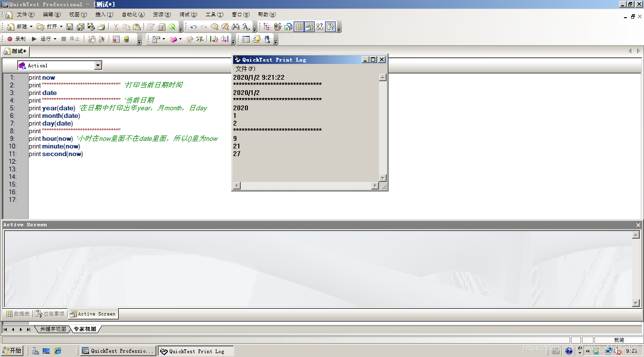Click the Paste clipboard icon
Image resolution: width=644 pixels, height=357 pixels.
point(137,27)
